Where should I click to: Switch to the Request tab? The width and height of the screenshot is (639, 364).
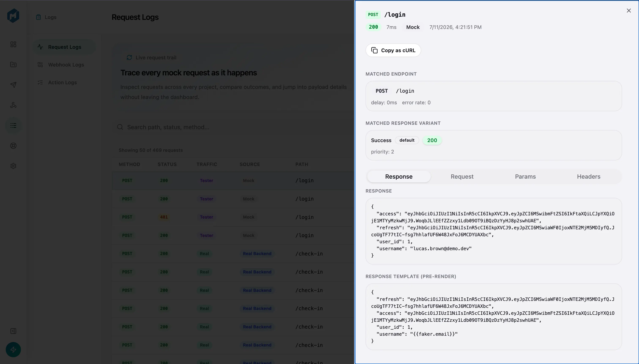tap(462, 177)
